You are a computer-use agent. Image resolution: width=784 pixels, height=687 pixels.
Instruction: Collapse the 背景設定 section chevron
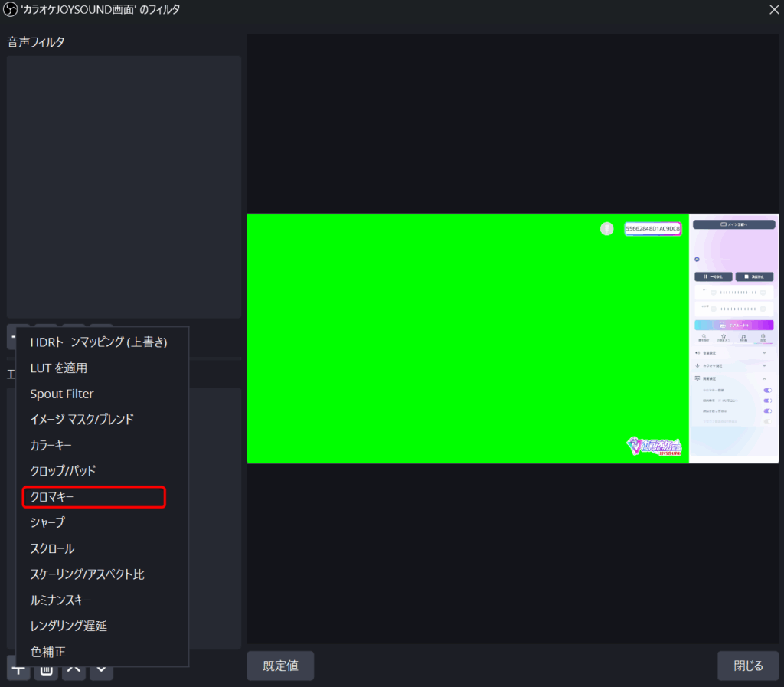(x=763, y=379)
